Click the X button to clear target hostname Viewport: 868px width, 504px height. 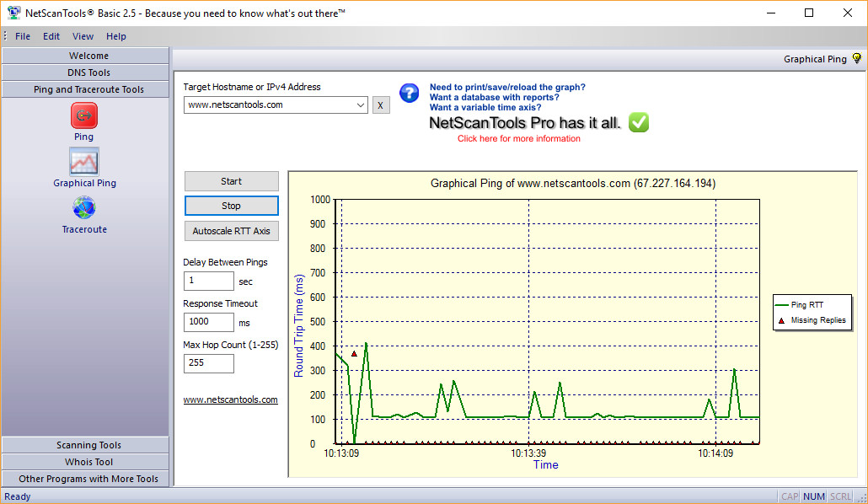[380, 105]
